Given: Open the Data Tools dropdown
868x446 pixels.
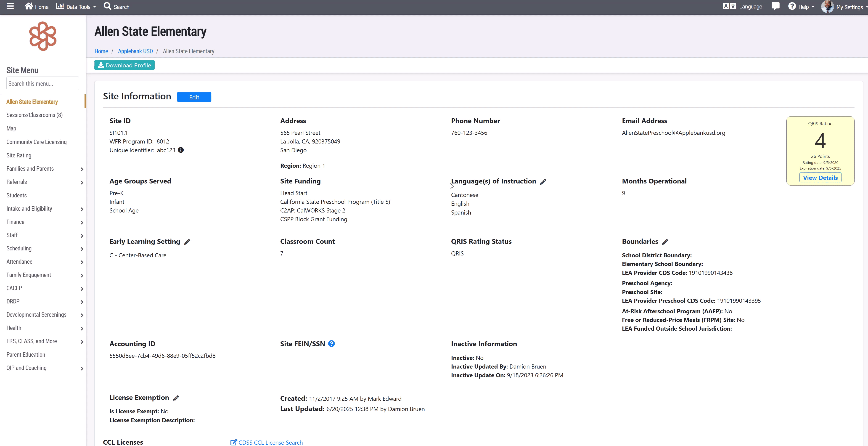Looking at the screenshot, I should (x=76, y=7).
